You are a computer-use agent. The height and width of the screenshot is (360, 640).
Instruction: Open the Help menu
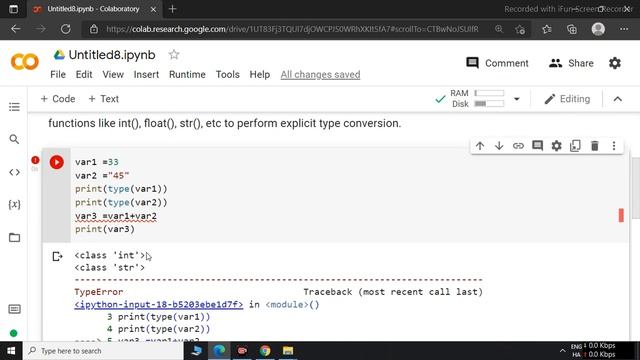pos(260,75)
